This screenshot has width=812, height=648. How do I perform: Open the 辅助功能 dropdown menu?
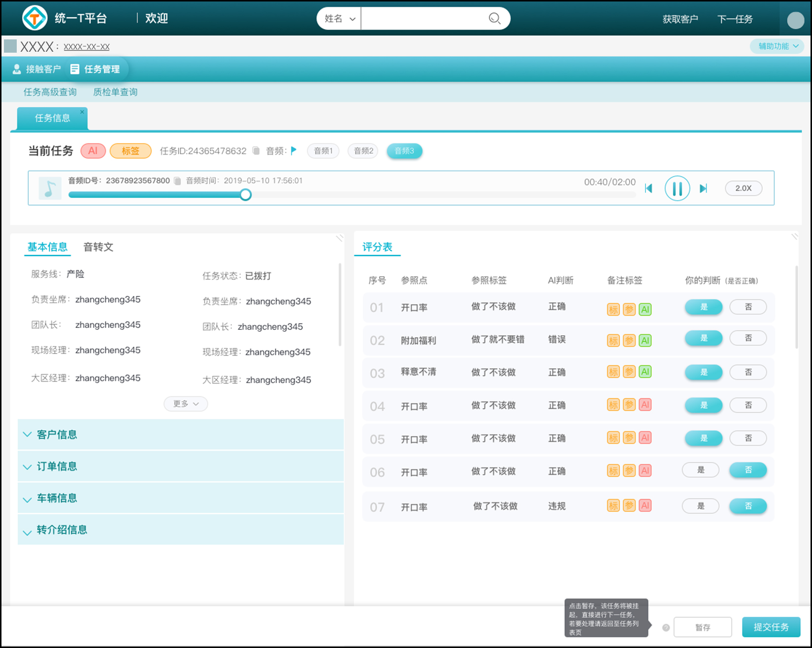778,46
